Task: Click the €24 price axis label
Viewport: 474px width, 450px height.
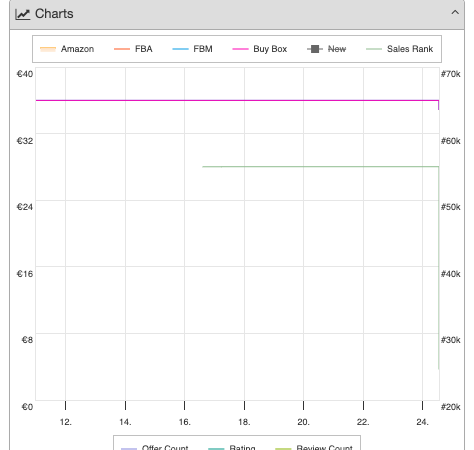Action: [25, 207]
